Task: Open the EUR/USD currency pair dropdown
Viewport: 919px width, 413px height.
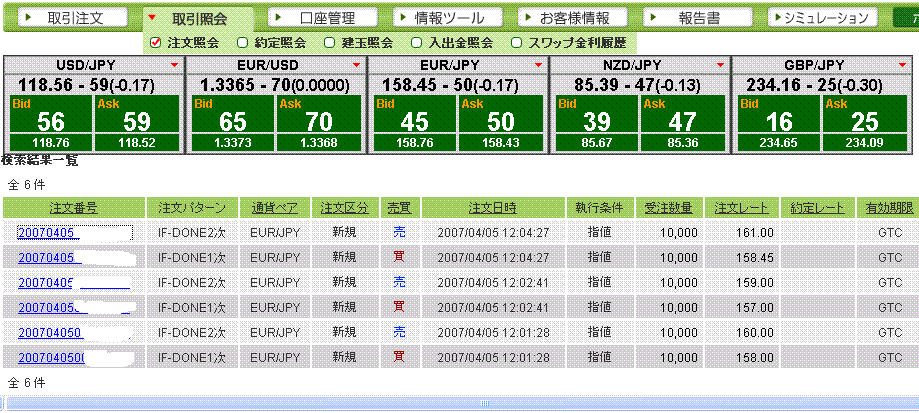Action: (357, 64)
